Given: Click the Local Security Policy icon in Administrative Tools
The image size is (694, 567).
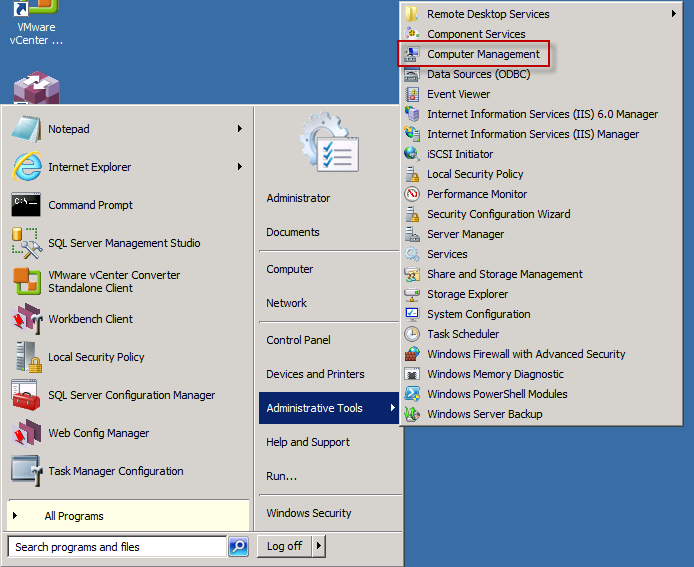Looking at the screenshot, I should tap(412, 174).
